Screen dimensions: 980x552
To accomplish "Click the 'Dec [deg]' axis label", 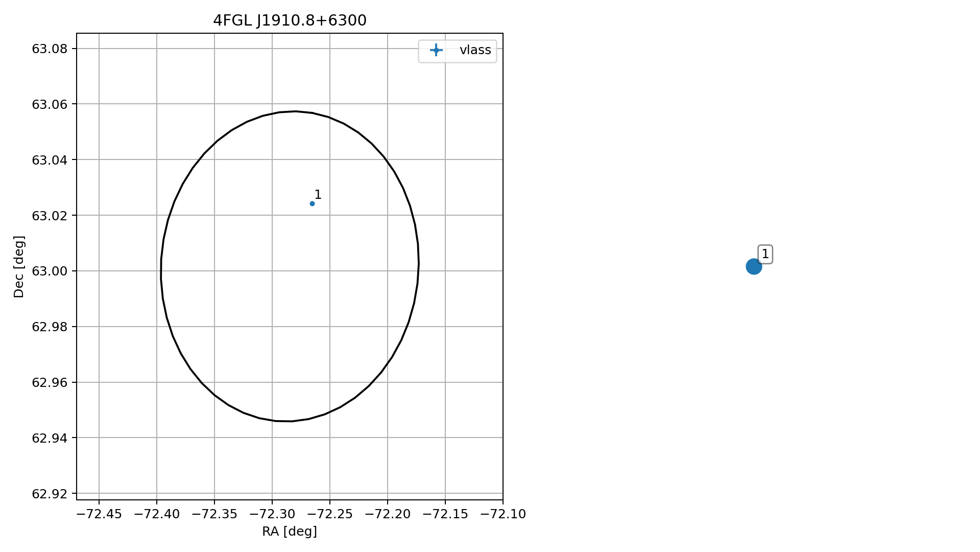I will [19, 267].
